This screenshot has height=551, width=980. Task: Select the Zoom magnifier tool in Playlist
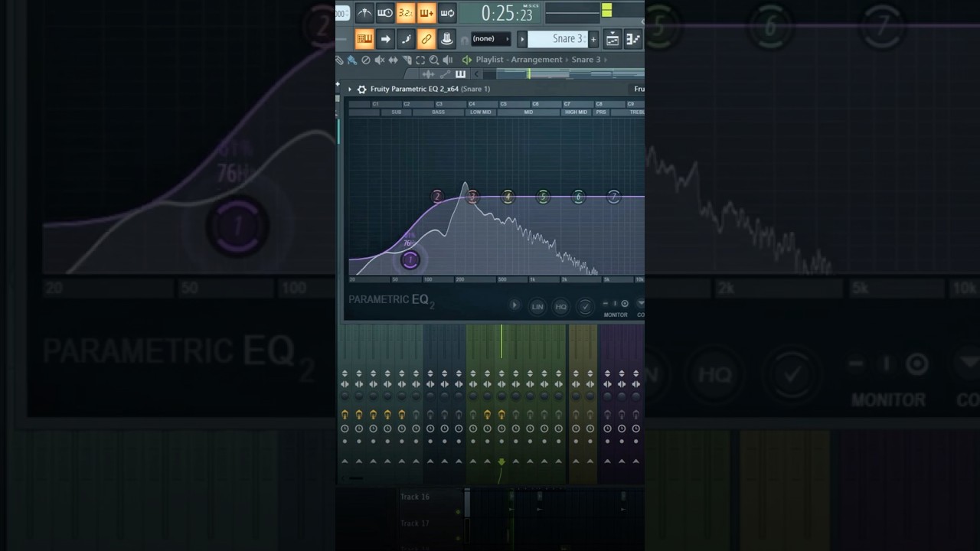coord(434,60)
